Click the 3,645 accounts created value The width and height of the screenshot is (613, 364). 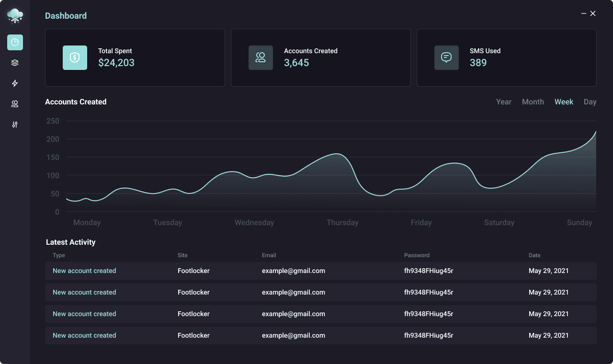coord(296,63)
